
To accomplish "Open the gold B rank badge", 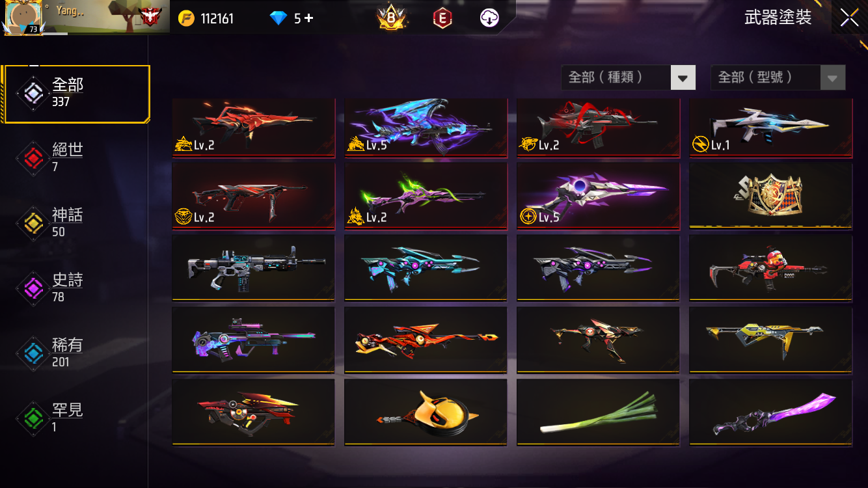I will (392, 18).
